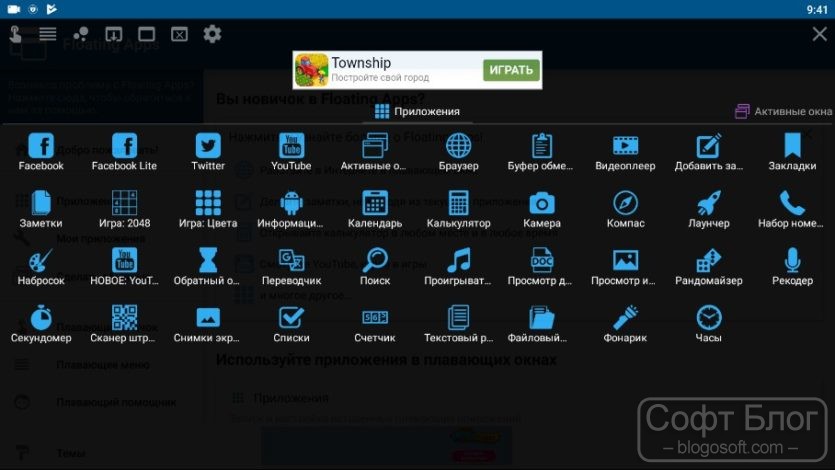Image resolution: width=835 pixels, height=470 pixels.
Task: Switch to the Приложения tab
Action: point(417,111)
